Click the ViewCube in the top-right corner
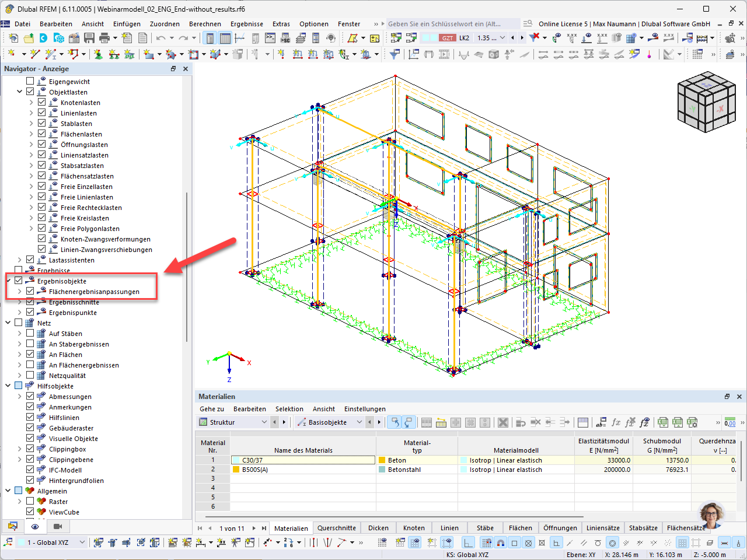 click(x=706, y=102)
